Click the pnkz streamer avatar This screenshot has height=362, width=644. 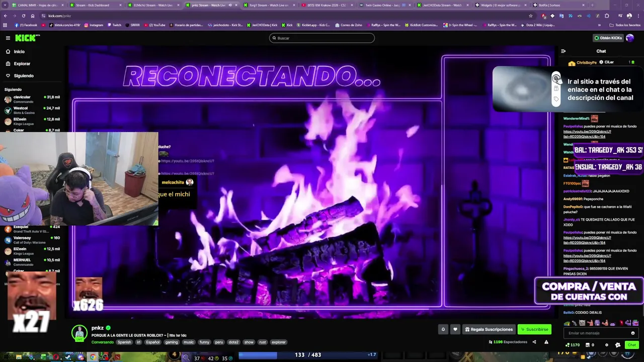coord(79,333)
